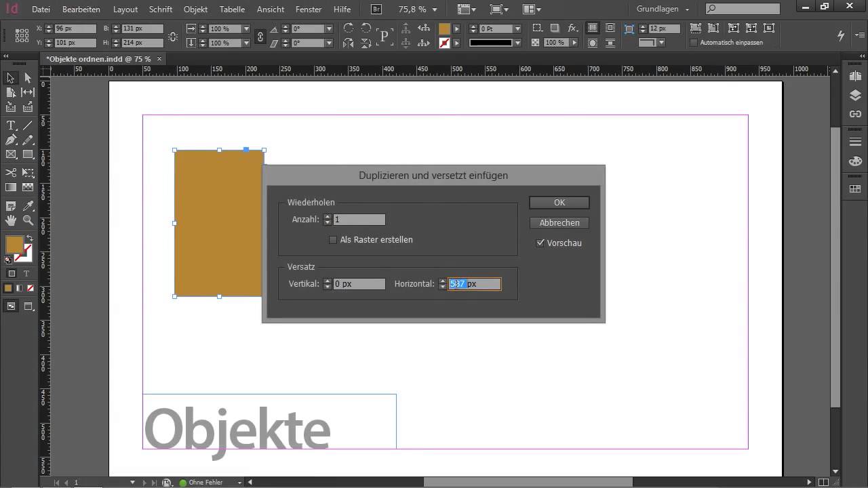868x488 pixels.
Task: Confirm the dialog with OK
Action: coord(559,203)
